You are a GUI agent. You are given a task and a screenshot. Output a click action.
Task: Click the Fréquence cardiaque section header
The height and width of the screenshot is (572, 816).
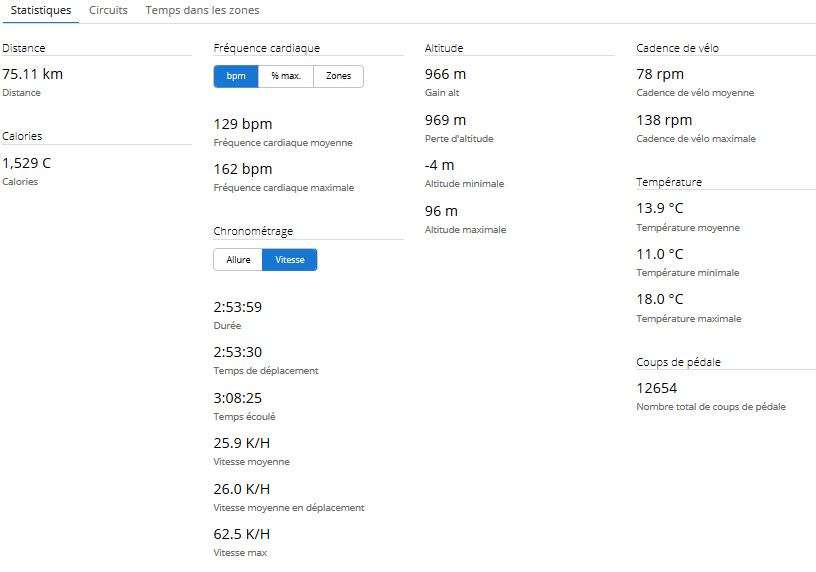point(267,48)
